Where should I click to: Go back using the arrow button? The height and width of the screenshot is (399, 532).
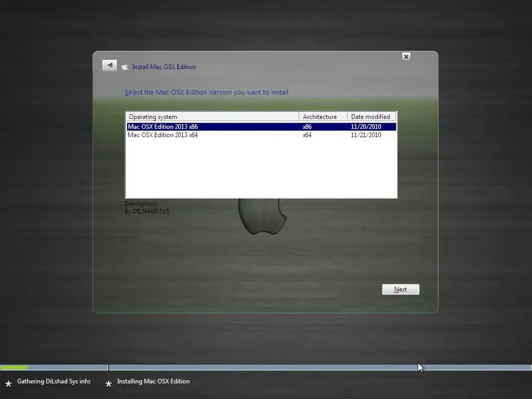pos(109,65)
